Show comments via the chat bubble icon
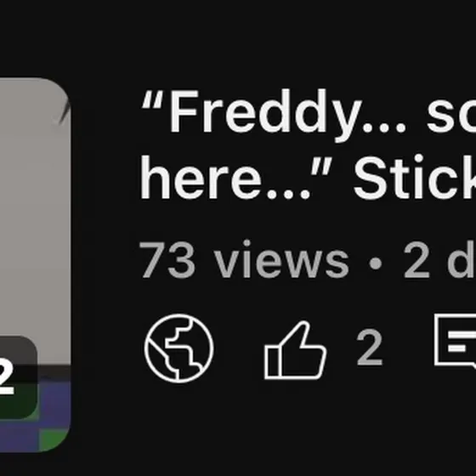 coord(455,341)
